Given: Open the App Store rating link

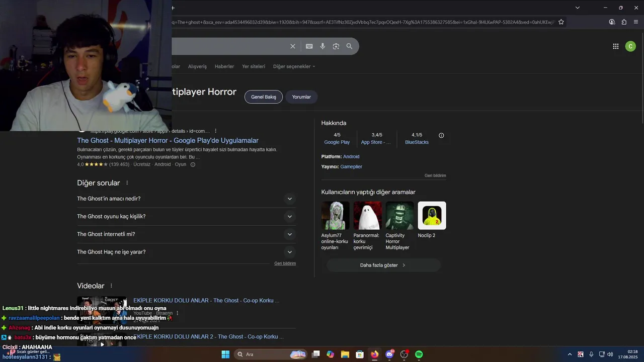Looking at the screenshot, I should (376, 142).
